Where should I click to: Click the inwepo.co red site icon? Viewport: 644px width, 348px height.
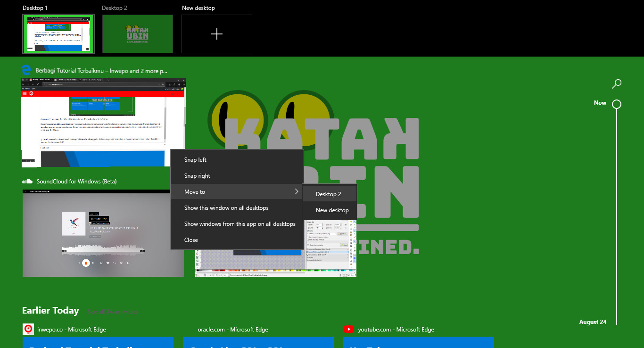point(28,329)
